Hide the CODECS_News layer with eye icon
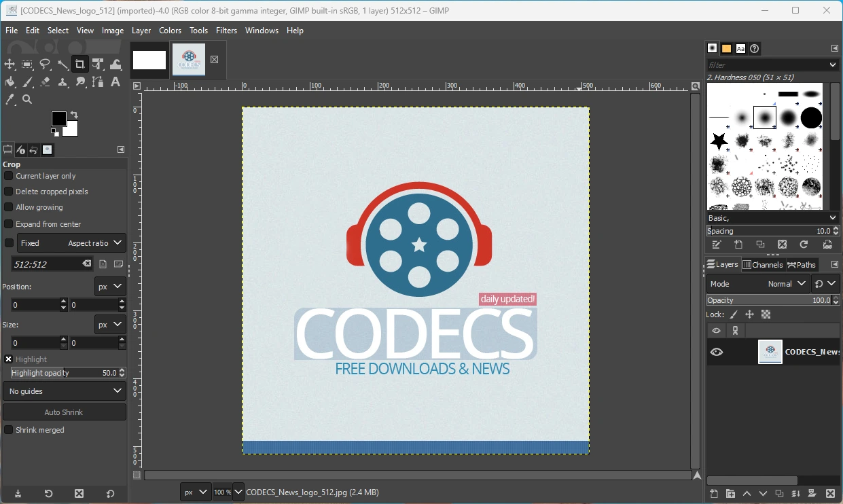The width and height of the screenshot is (843, 504). (x=717, y=352)
